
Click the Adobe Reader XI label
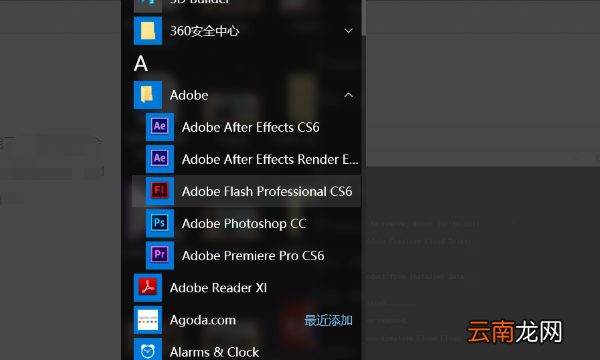(x=218, y=288)
